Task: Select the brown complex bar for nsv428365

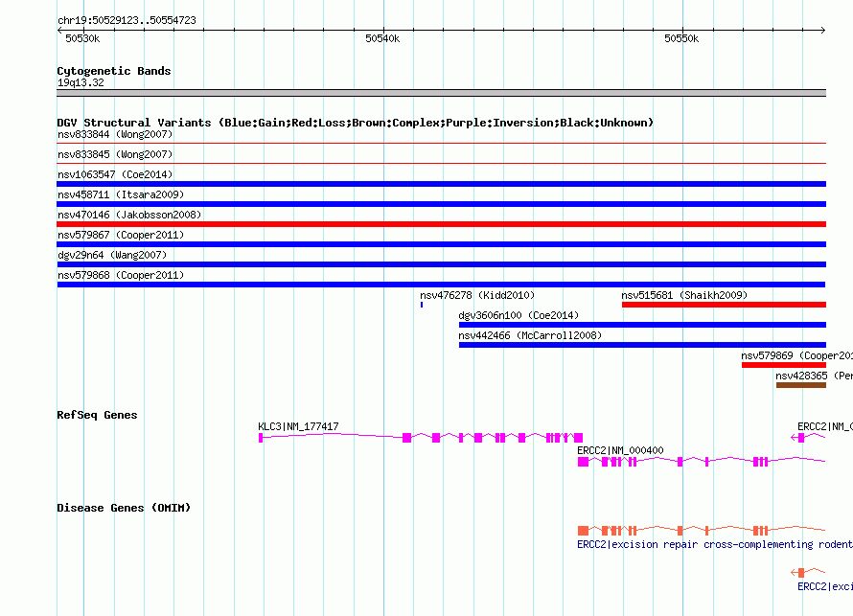Action: point(801,385)
